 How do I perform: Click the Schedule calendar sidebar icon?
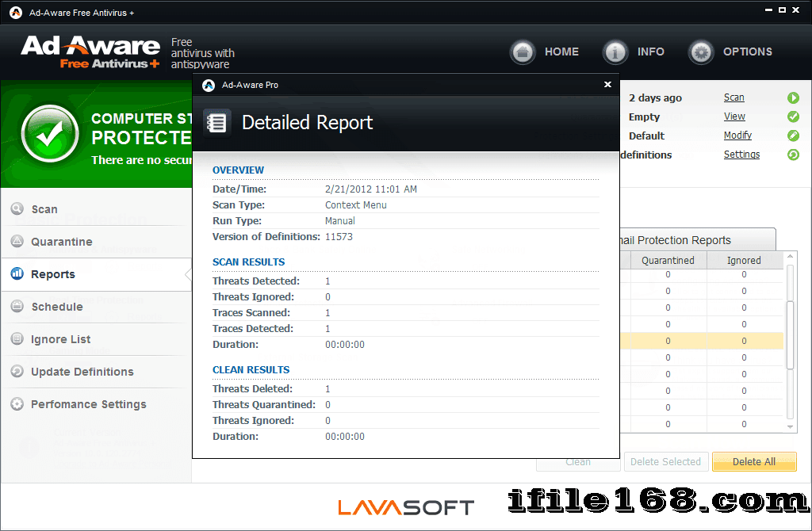pos(17,306)
